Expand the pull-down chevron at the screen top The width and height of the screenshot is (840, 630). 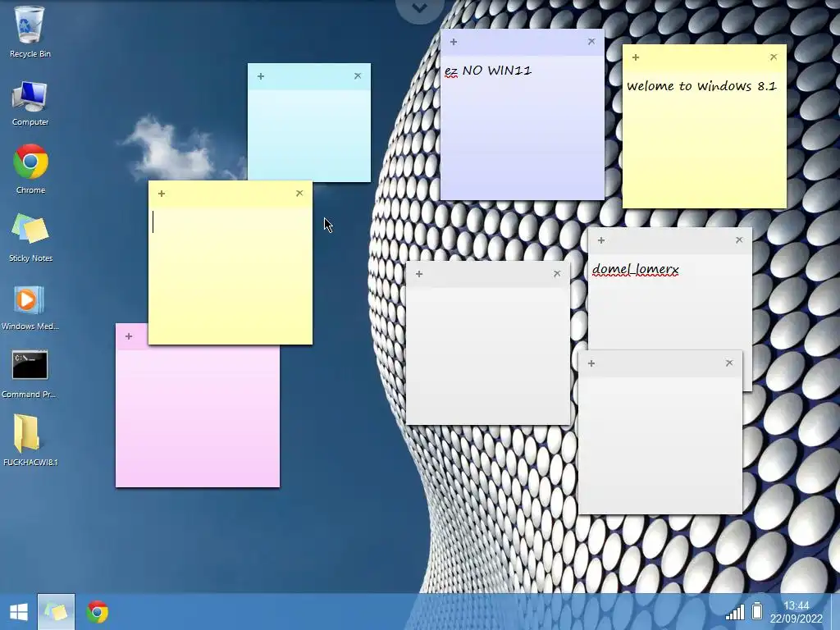click(x=420, y=8)
